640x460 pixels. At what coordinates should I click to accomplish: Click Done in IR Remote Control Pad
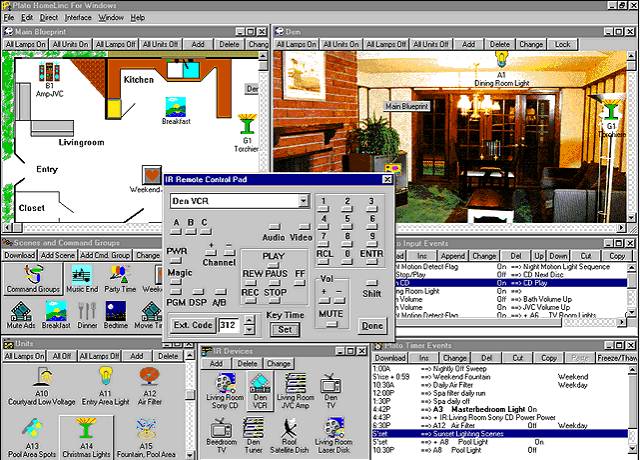371,326
